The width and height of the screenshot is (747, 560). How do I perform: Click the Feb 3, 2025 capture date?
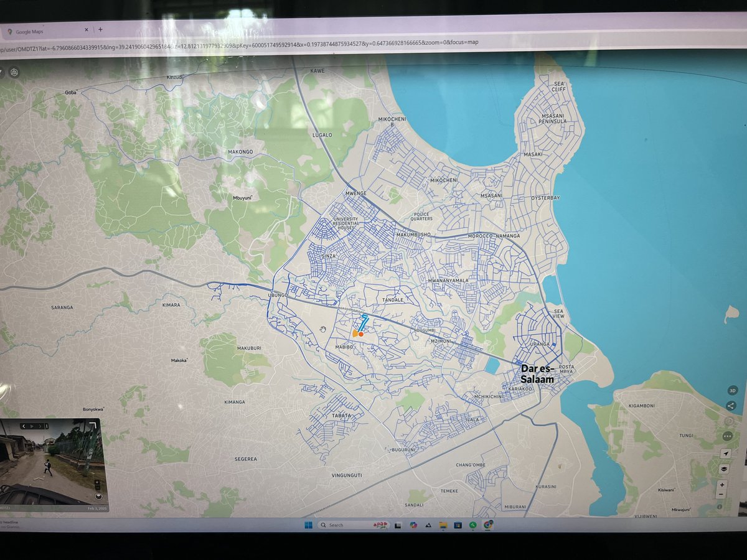tap(97, 508)
